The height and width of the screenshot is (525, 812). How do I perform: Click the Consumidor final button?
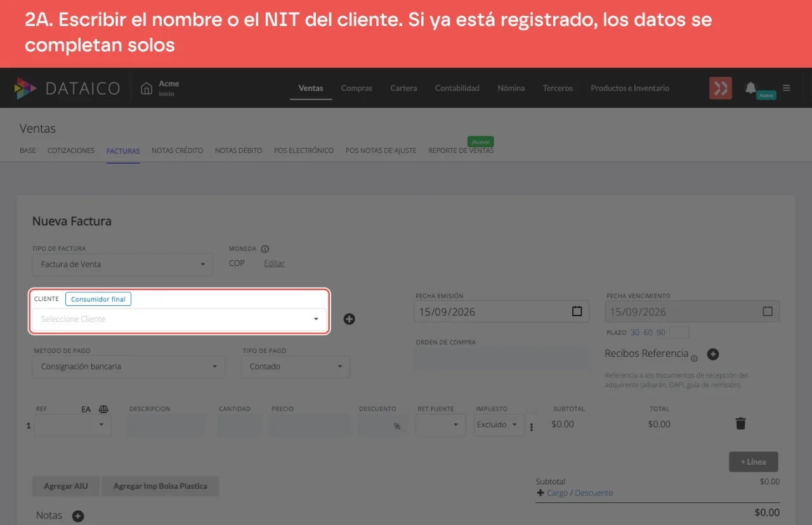[x=98, y=299]
